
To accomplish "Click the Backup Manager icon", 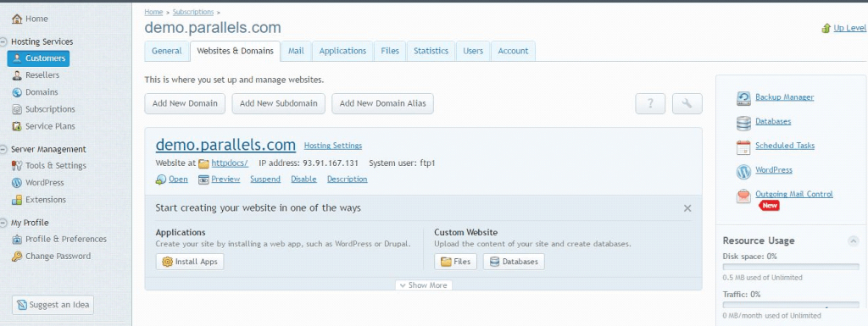I will (x=743, y=98).
